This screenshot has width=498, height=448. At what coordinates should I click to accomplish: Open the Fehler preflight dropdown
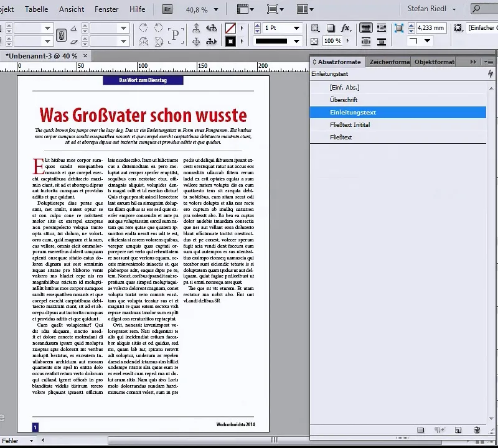31,441
